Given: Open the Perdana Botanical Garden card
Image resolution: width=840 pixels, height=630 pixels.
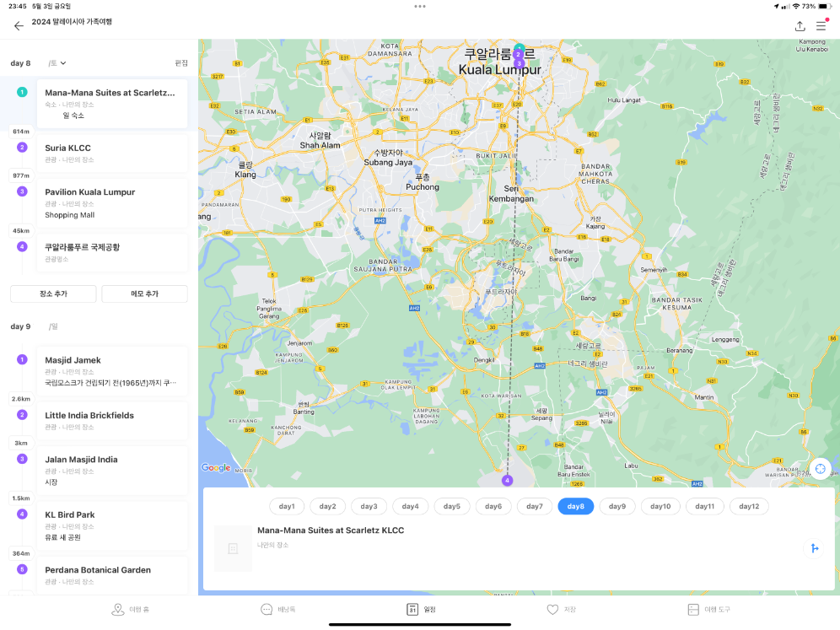Looking at the screenshot, I should click(112, 575).
